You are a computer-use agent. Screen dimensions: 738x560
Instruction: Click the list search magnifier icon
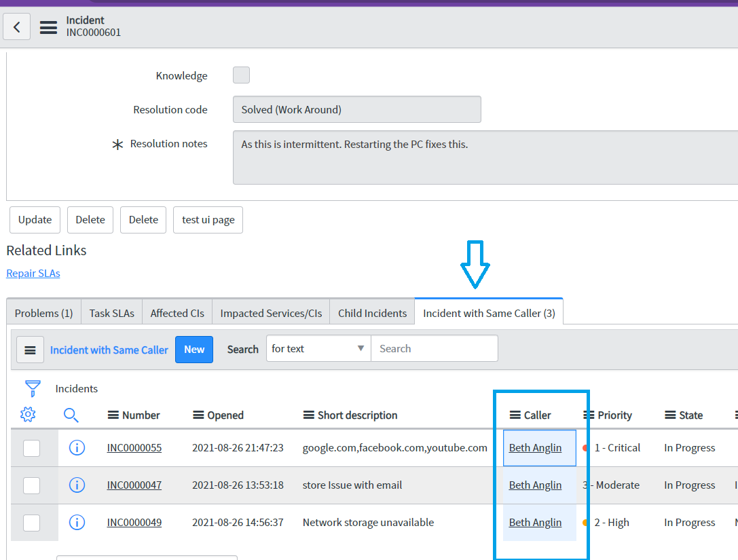click(x=71, y=414)
